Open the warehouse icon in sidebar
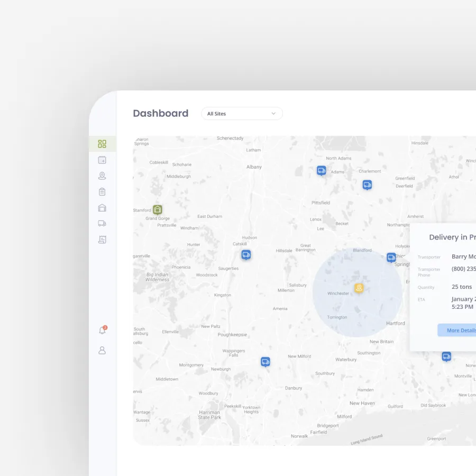Viewport: 476px width, 476px height. pyautogui.click(x=102, y=208)
